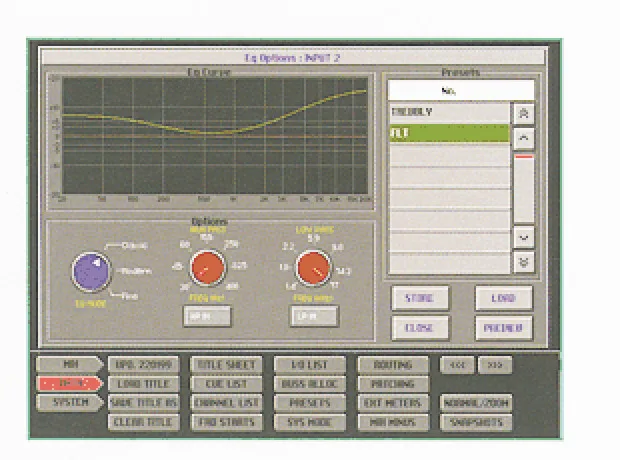
Task: Open Ext Meters page
Action: 393,403
